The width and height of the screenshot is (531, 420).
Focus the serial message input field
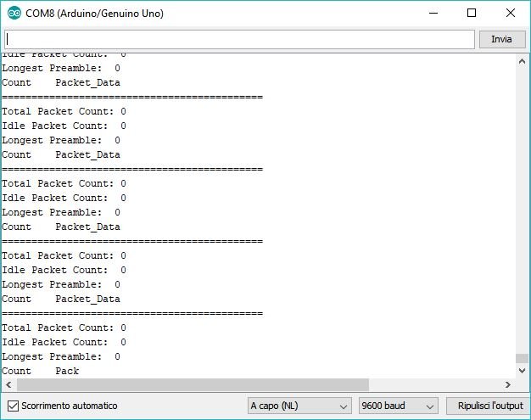239,39
